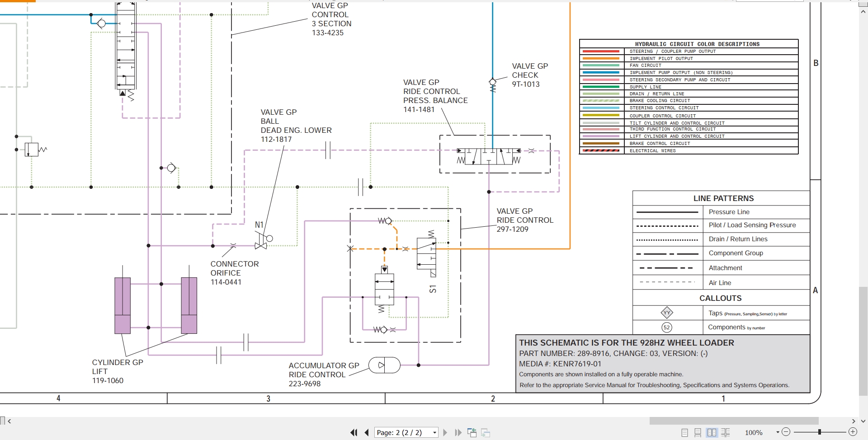This screenshot has height=440, width=868.
Task: Open the zoom level dropdown arrow
Action: click(x=778, y=432)
